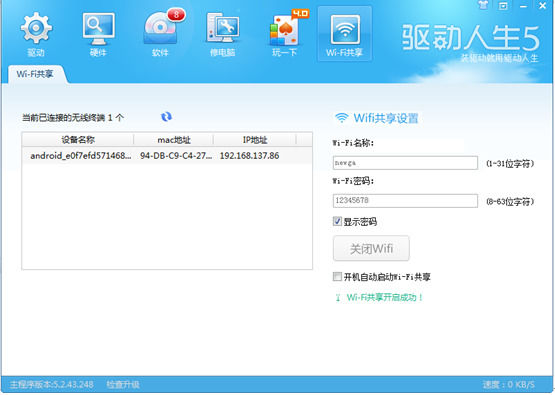Open the 硬件 hardware monitor icon

click(x=98, y=34)
